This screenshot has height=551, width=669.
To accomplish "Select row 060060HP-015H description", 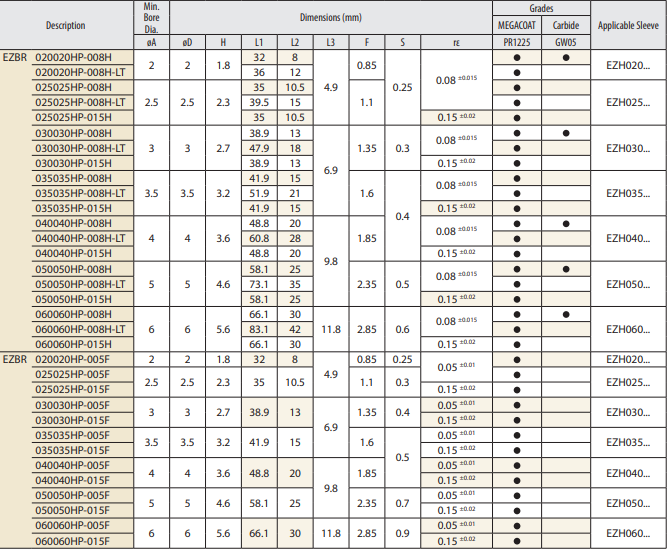I will tap(73, 344).
